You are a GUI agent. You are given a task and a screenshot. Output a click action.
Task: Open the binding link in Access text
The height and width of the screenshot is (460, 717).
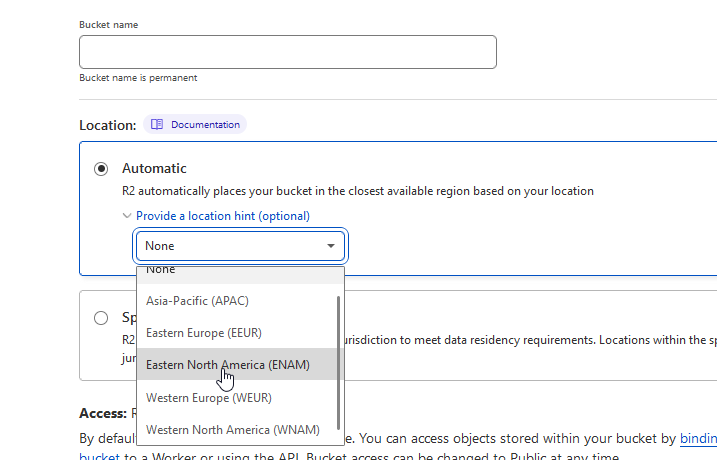pyautogui.click(x=697, y=439)
